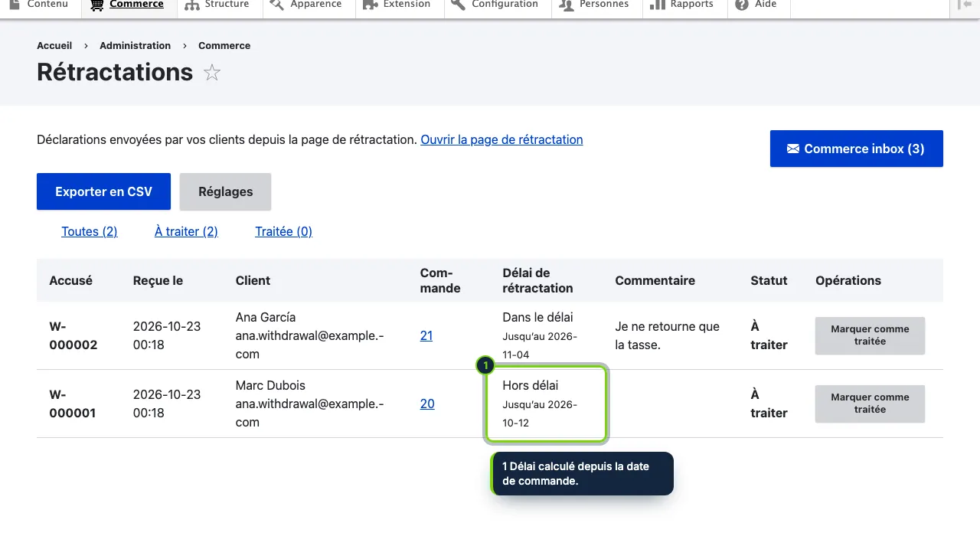Go to Accueil in the breadcrumb

coord(54,45)
